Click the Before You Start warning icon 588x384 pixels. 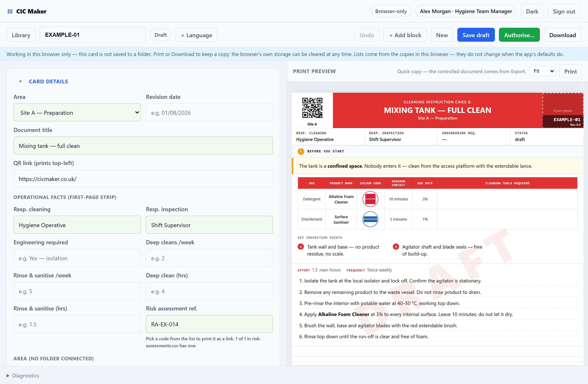coord(301,151)
